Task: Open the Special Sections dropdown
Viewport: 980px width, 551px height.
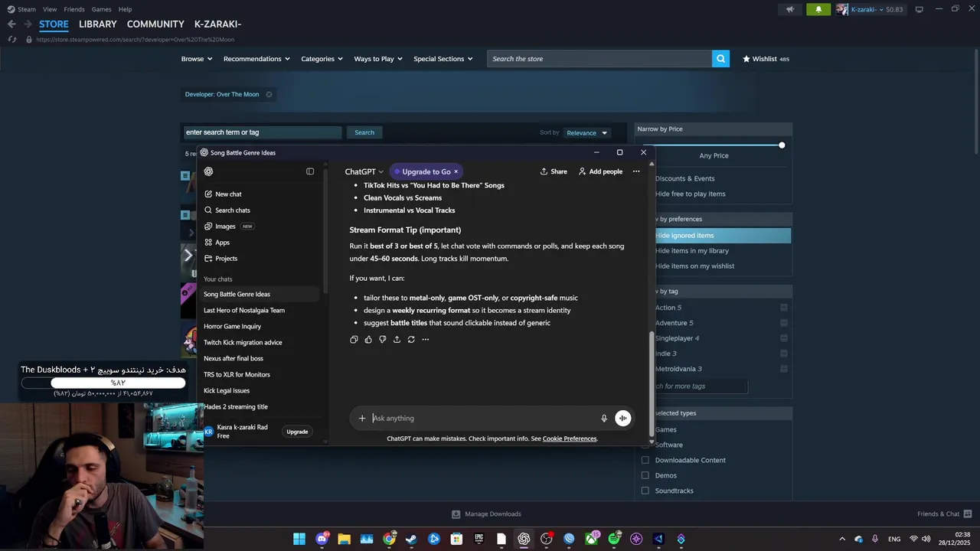Action: [x=443, y=59]
